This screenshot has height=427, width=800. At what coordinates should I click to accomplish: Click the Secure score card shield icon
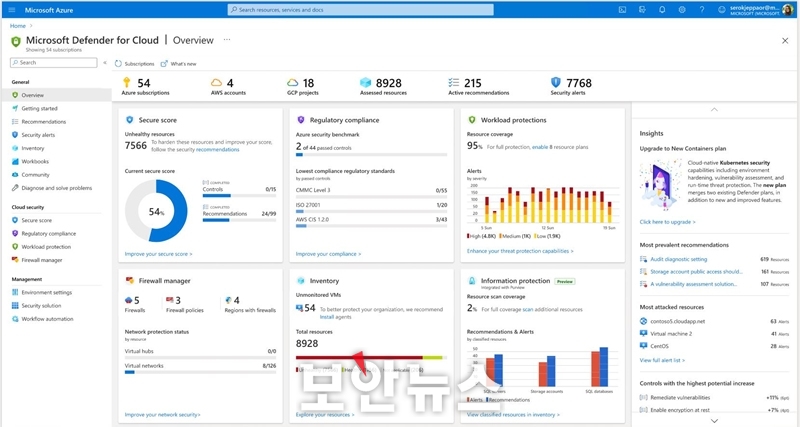click(x=130, y=120)
